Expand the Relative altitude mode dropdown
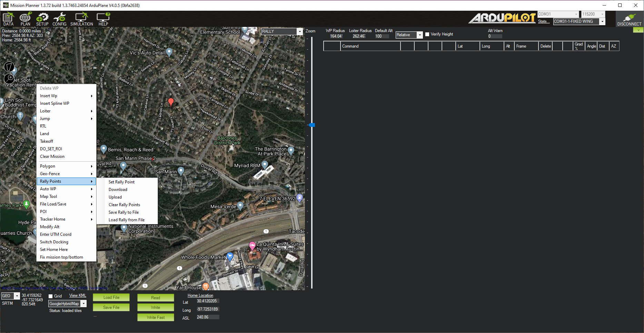The image size is (644, 333). click(419, 35)
